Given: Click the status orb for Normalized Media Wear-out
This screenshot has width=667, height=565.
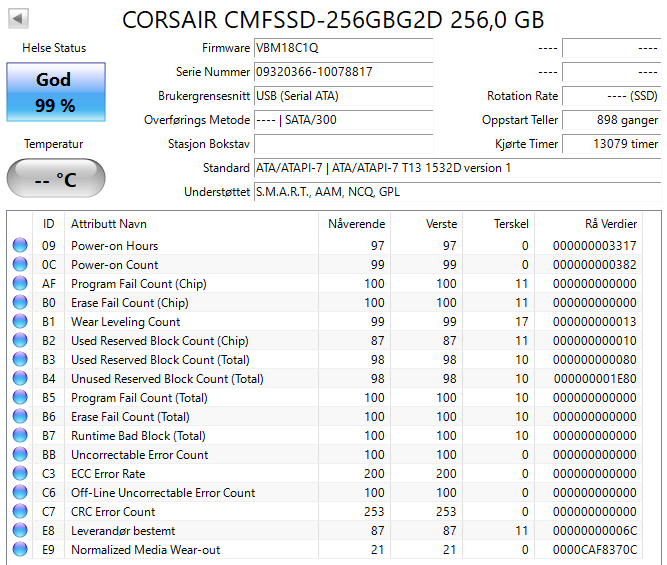Looking at the screenshot, I should [20, 550].
